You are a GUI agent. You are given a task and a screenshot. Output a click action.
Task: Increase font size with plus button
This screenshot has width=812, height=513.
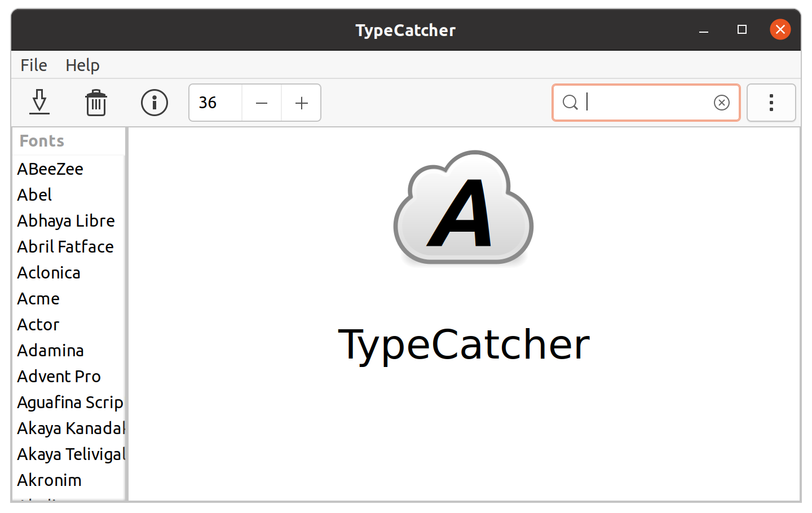[302, 103]
